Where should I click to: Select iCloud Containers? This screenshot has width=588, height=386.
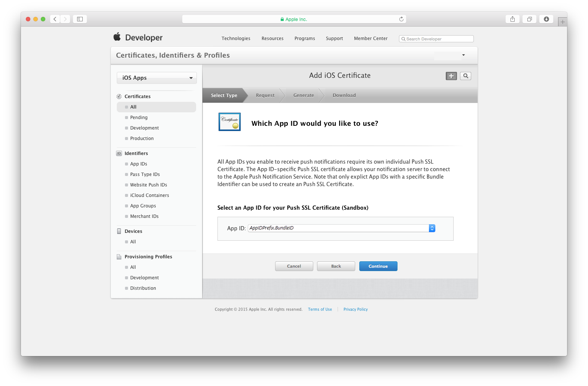pos(149,195)
